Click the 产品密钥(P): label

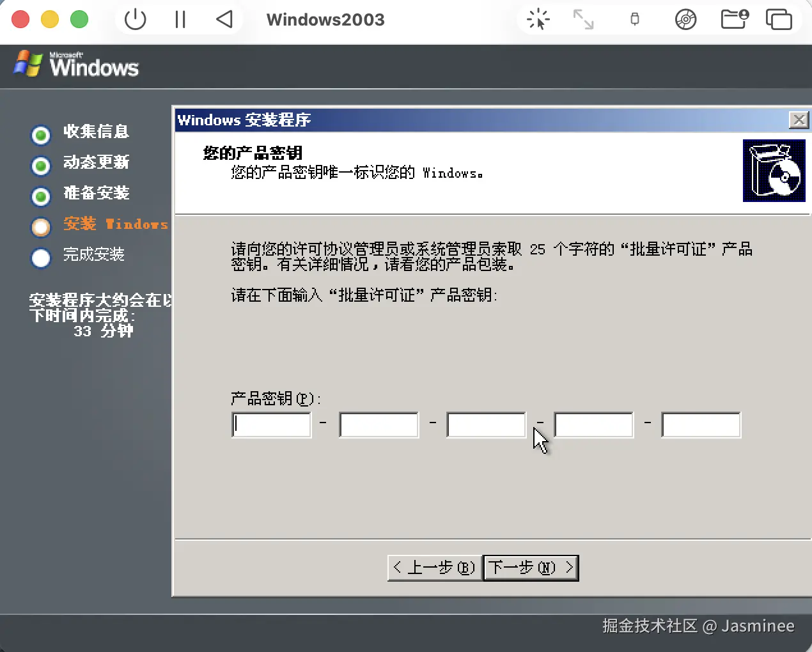[x=276, y=398]
